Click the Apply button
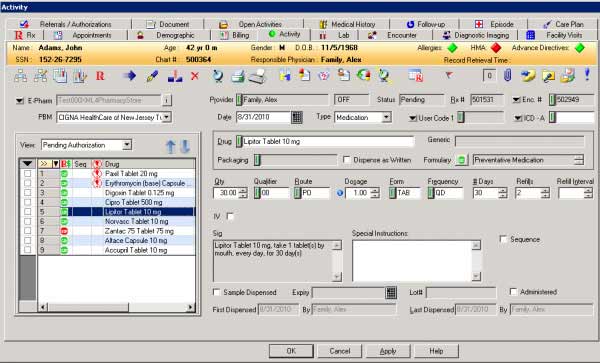The image size is (600, 363). click(388, 351)
